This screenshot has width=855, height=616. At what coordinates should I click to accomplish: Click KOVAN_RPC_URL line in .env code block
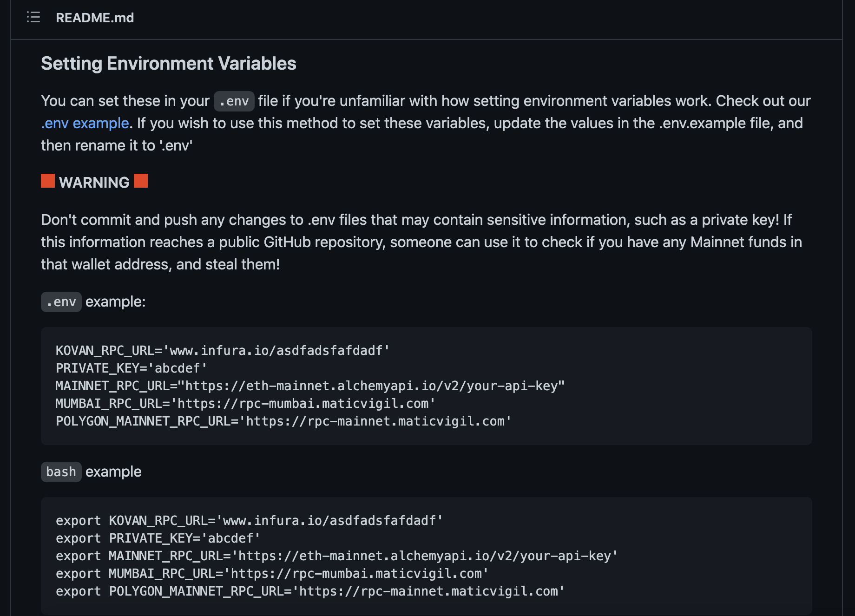(x=222, y=350)
